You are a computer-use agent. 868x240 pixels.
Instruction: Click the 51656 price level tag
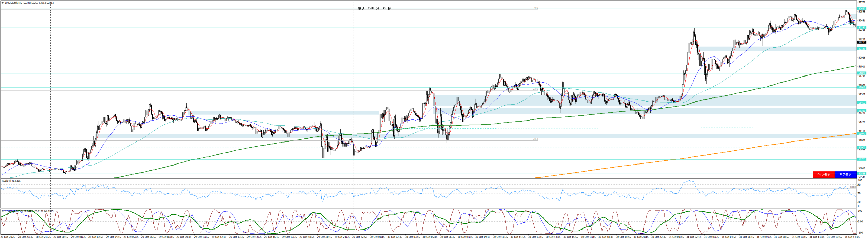coord(862,87)
